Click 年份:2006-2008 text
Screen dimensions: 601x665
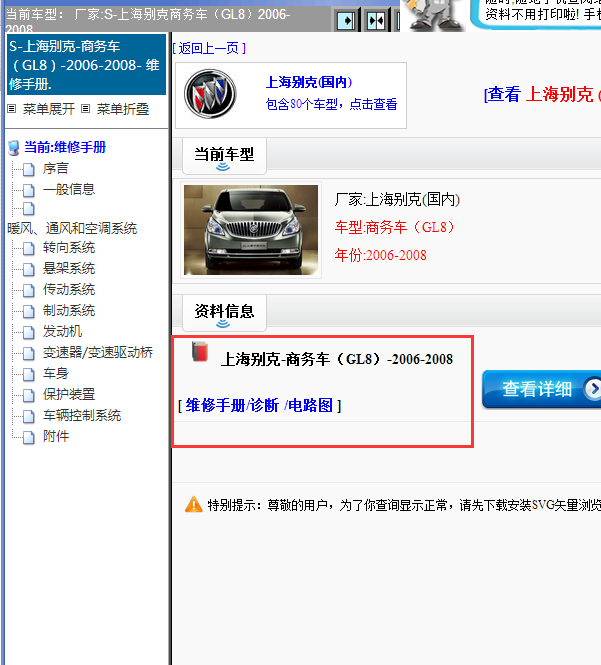click(x=380, y=255)
